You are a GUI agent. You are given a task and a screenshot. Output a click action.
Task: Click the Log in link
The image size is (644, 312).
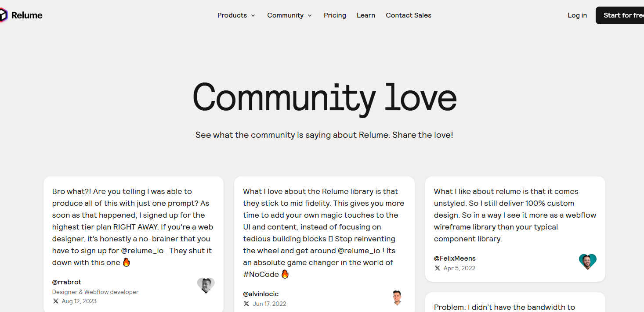(577, 15)
